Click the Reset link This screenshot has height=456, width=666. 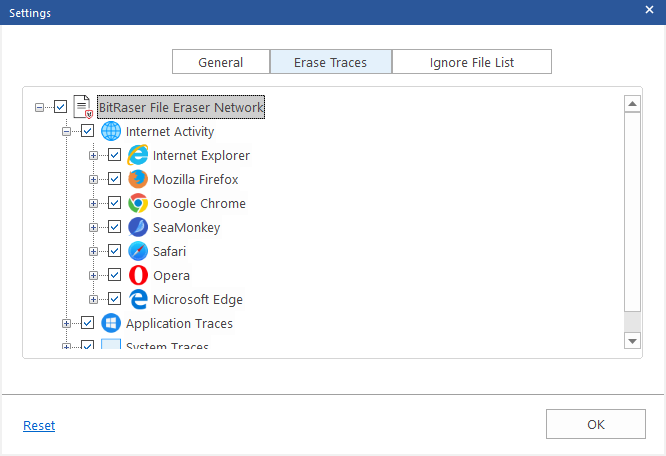pyautogui.click(x=39, y=425)
